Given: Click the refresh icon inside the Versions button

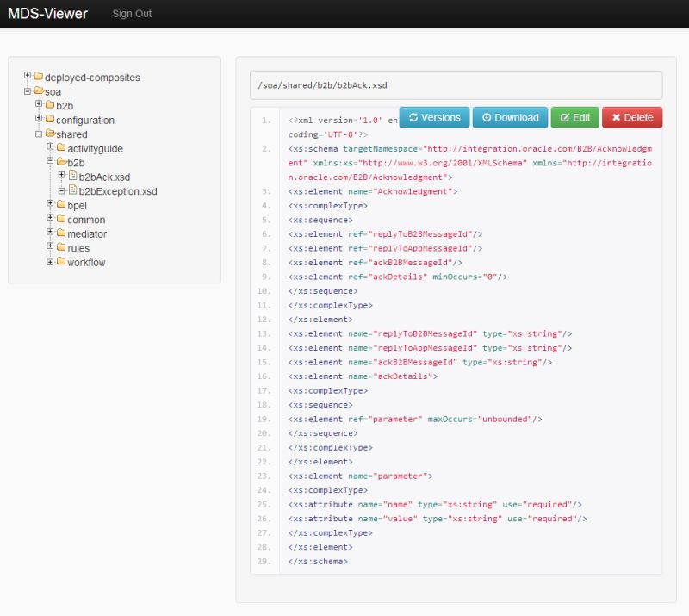Looking at the screenshot, I should click(416, 116).
